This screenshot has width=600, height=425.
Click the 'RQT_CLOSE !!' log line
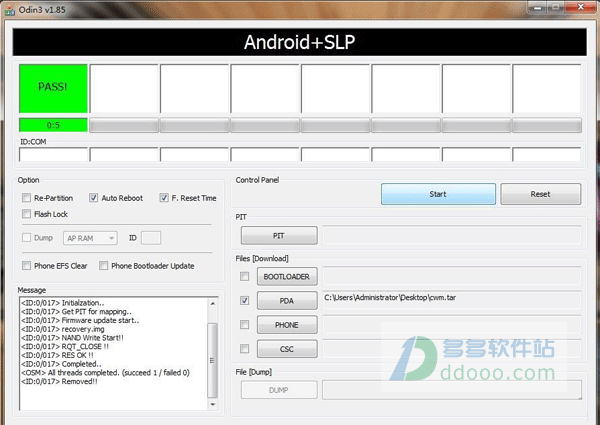[65, 347]
